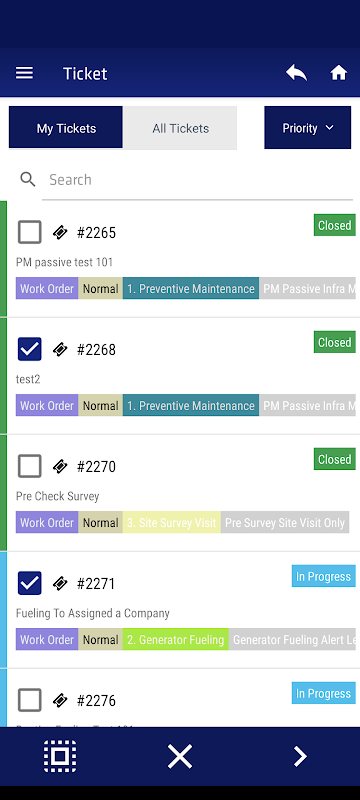Viewport: 360px width, 800px height.
Task: Check the box for ticket #2270
Action: pos(30,466)
